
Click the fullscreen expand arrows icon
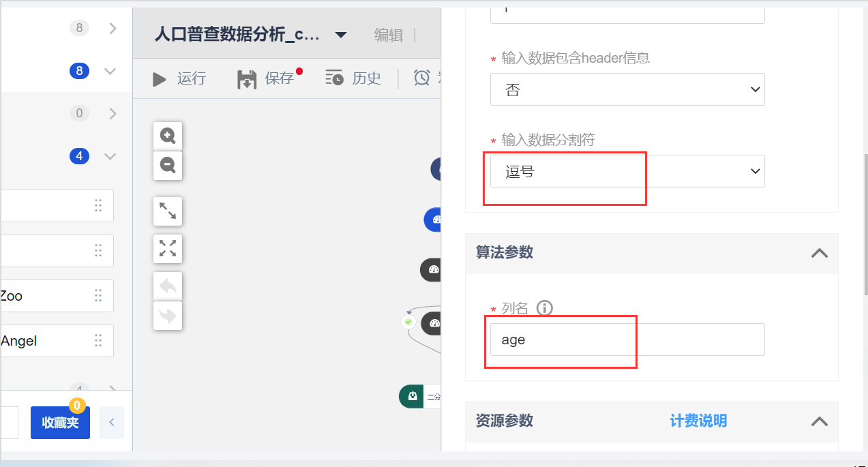coord(168,248)
